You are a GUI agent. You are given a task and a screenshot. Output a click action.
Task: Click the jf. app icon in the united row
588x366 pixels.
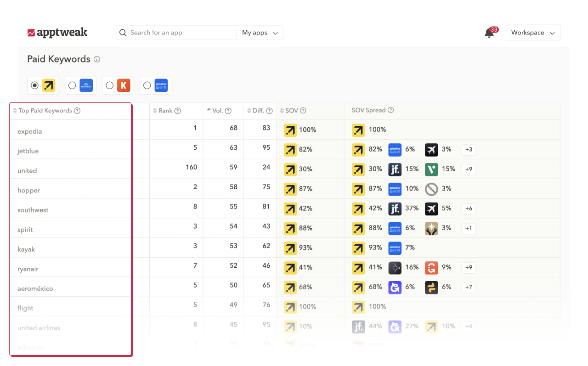click(395, 169)
